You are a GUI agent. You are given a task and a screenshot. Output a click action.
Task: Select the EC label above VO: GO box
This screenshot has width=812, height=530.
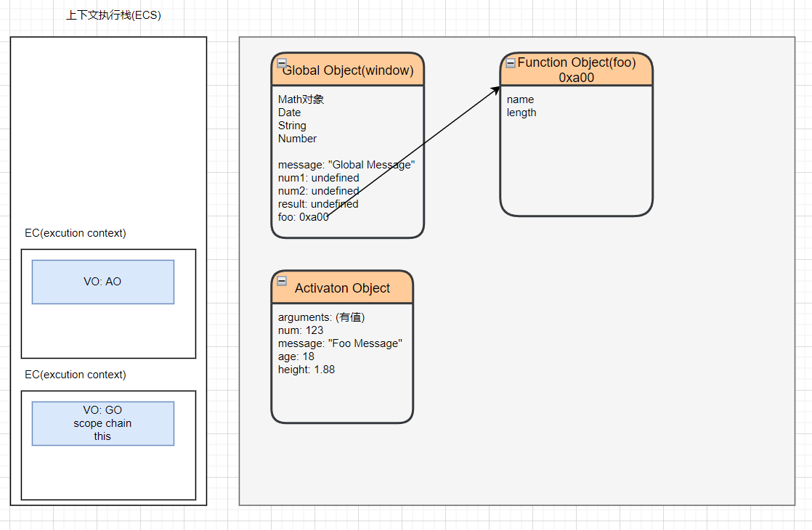pos(76,375)
